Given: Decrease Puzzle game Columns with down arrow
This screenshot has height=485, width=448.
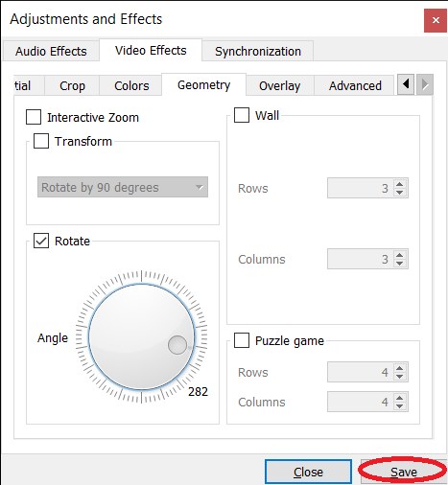Looking at the screenshot, I should [x=399, y=406].
